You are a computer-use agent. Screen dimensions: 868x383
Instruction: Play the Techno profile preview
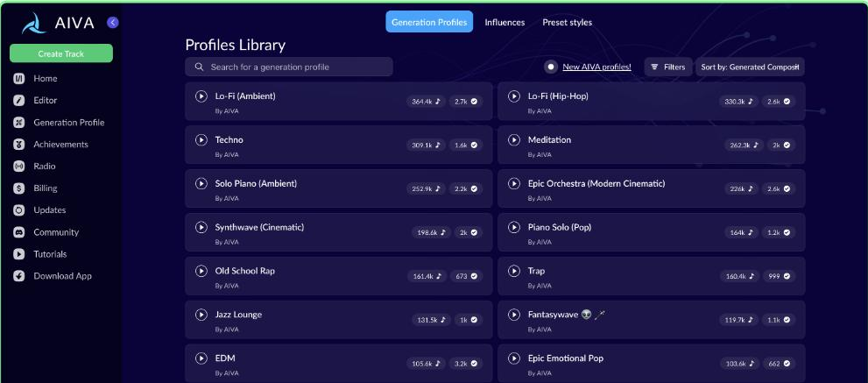(x=201, y=140)
